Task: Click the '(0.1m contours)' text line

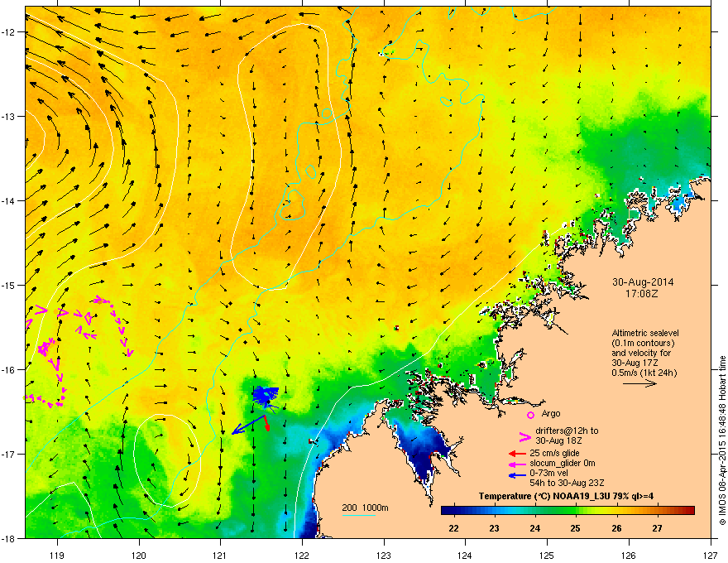Action: [643, 344]
